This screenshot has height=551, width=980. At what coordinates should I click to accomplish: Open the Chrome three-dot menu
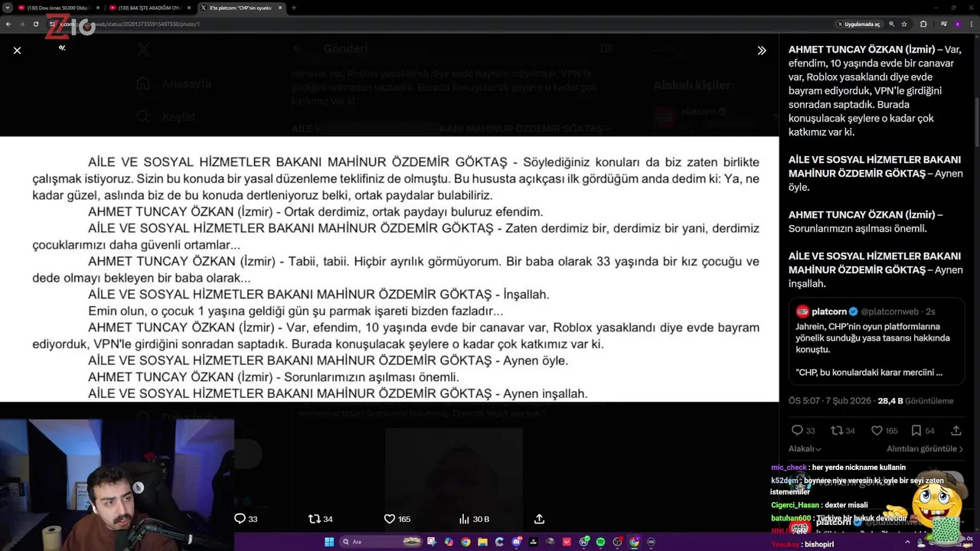tap(972, 24)
